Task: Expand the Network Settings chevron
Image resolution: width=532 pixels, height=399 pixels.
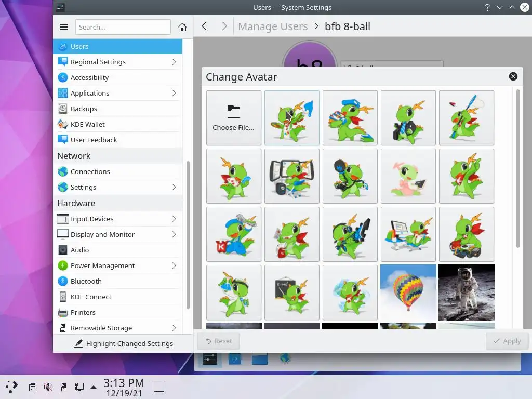Action: point(174,187)
